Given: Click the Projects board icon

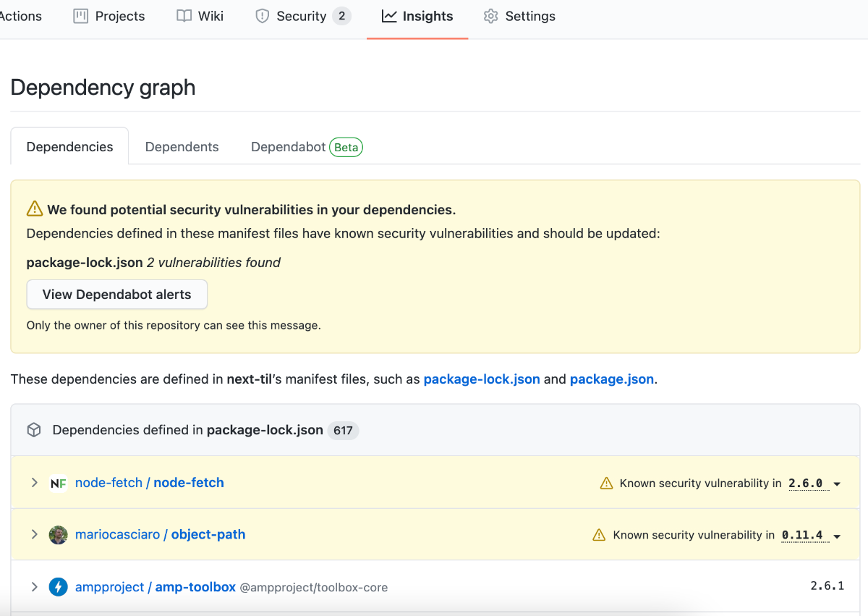Looking at the screenshot, I should 80,16.
